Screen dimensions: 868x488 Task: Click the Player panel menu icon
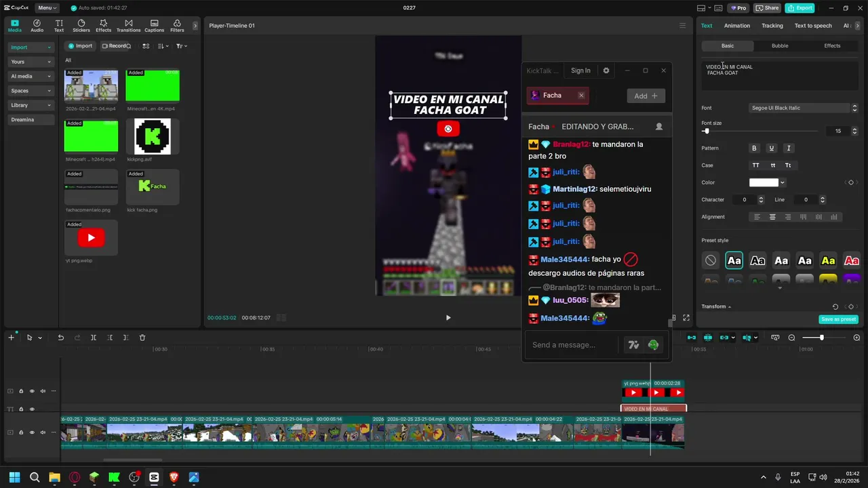click(x=682, y=26)
